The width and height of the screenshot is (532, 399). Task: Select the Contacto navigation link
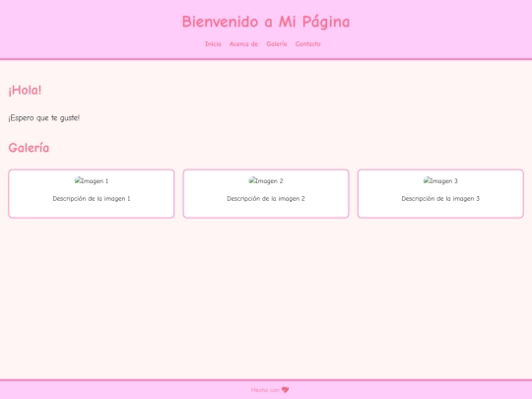tap(307, 44)
